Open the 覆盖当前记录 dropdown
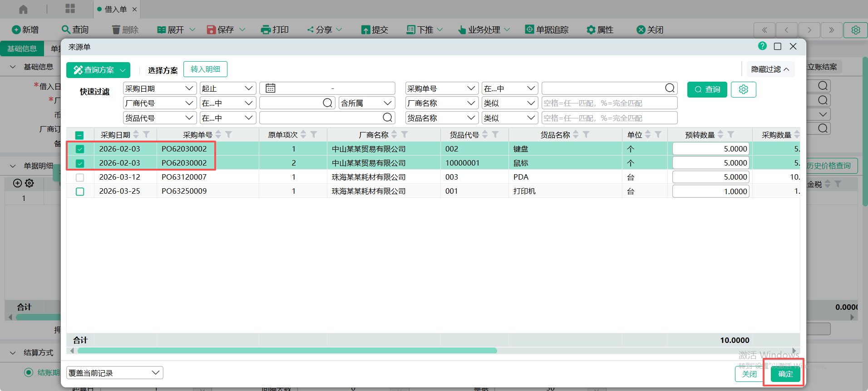Screen dimensions: 868x391 pos(114,373)
